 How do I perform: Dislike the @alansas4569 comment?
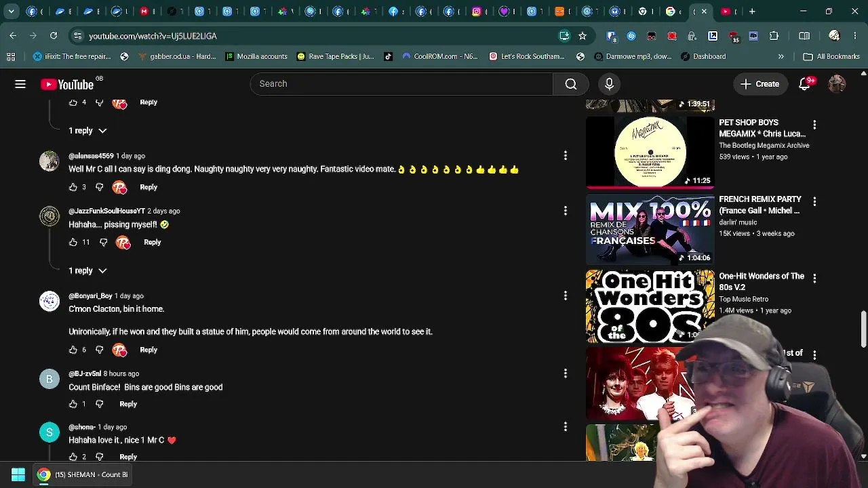coord(99,187)
